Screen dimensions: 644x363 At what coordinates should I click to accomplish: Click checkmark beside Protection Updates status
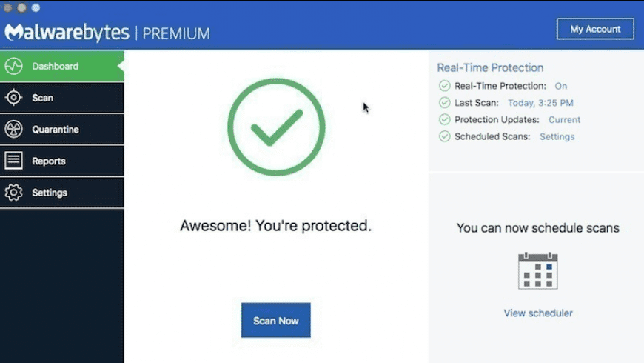tap(444, 119)
